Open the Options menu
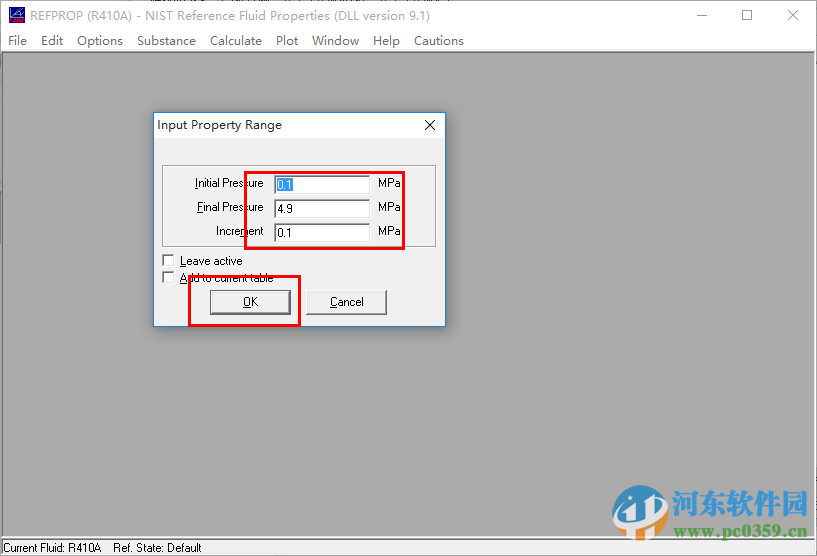 pyautogui.click(x=100, y=41)
